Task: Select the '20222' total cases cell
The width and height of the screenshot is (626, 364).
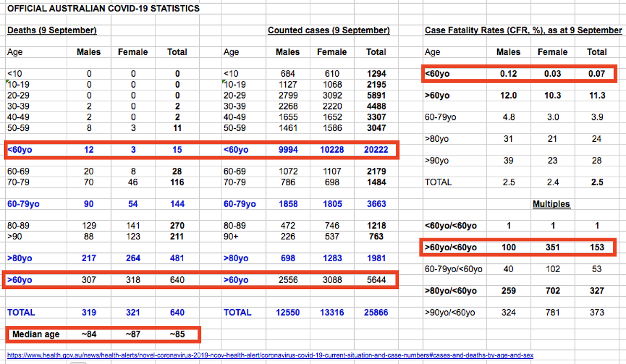Action: point(376,150)
